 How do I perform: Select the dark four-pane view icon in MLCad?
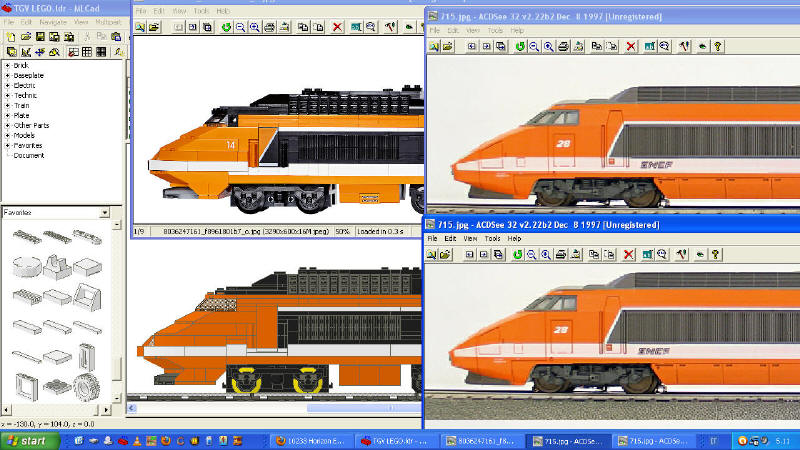tap(101, 52)
